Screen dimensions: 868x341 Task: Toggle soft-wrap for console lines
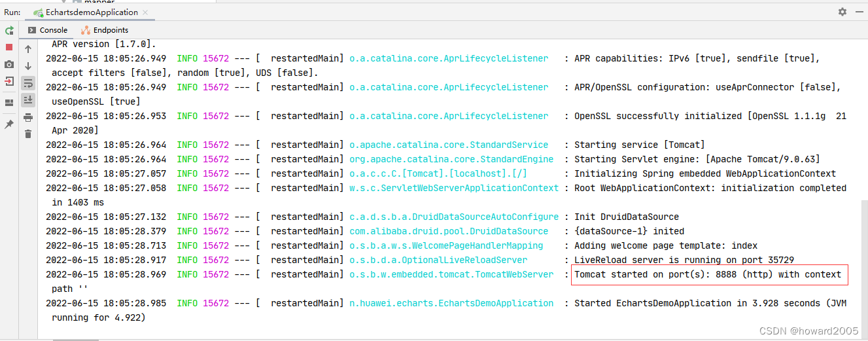point(28,83)
